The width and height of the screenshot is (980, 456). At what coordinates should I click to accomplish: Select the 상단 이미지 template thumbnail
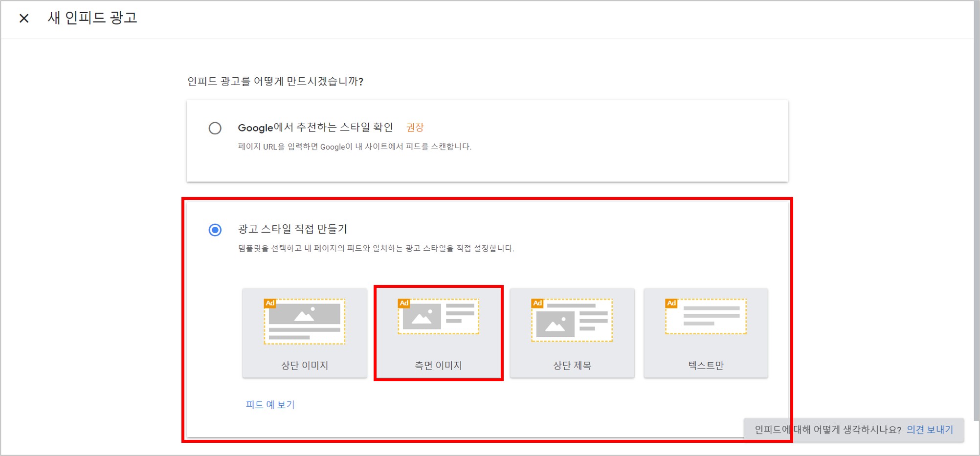pyautogui.click(x=305, y=332)
